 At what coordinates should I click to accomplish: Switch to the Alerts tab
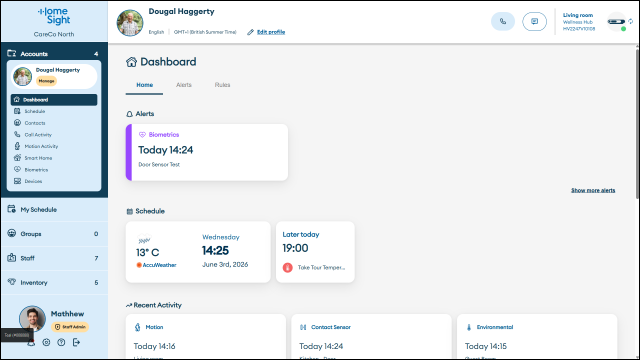[x=184, y=85]
